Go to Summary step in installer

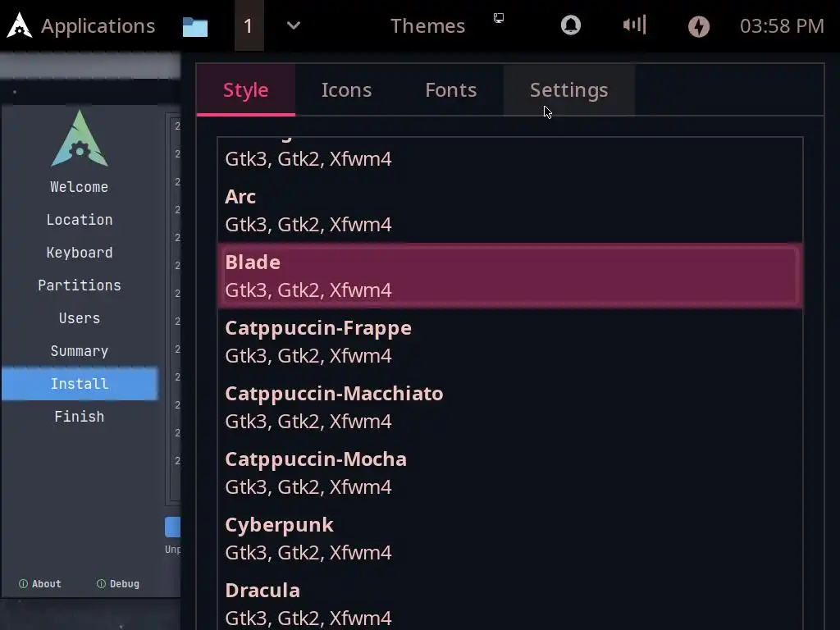click(80, 351)
